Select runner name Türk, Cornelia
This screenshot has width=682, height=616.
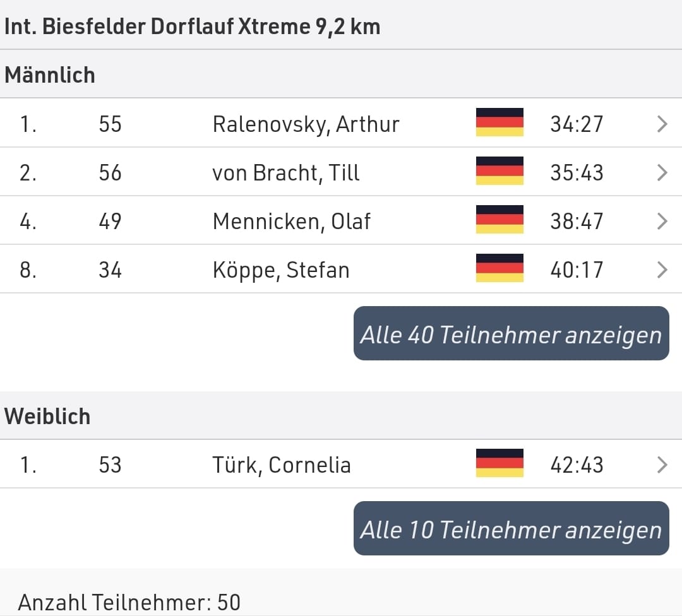tap(282, 465)
